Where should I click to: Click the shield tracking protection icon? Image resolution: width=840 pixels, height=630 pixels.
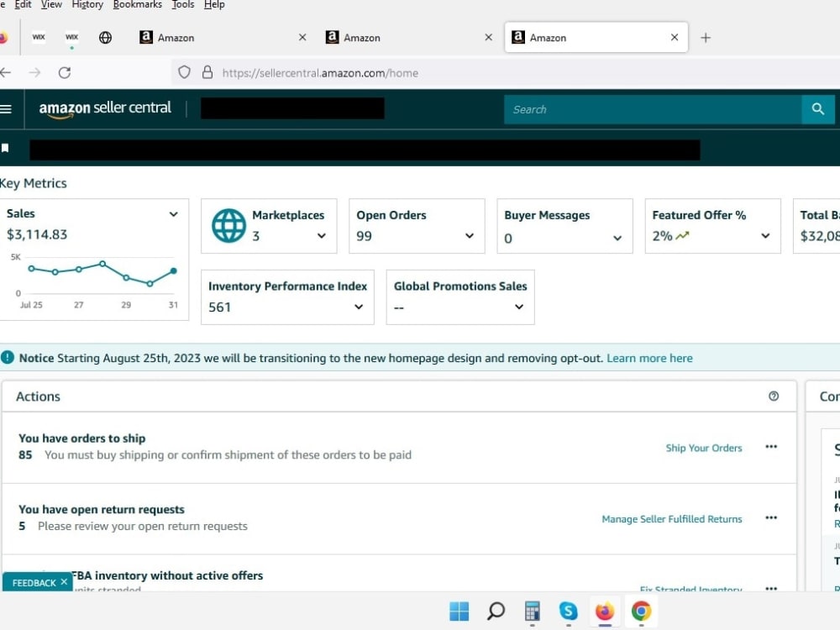[184, 72]
